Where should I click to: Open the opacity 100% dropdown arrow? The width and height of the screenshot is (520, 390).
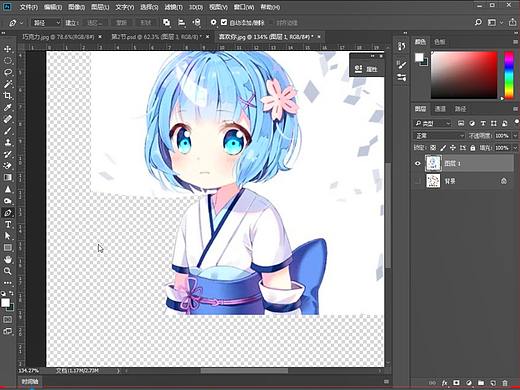tap(515, 136)
